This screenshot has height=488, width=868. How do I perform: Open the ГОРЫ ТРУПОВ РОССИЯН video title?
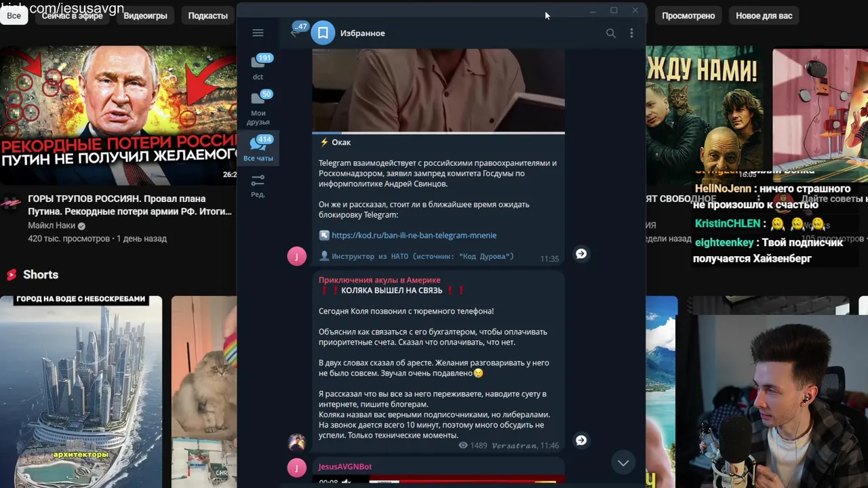click(x=130, y=205)
